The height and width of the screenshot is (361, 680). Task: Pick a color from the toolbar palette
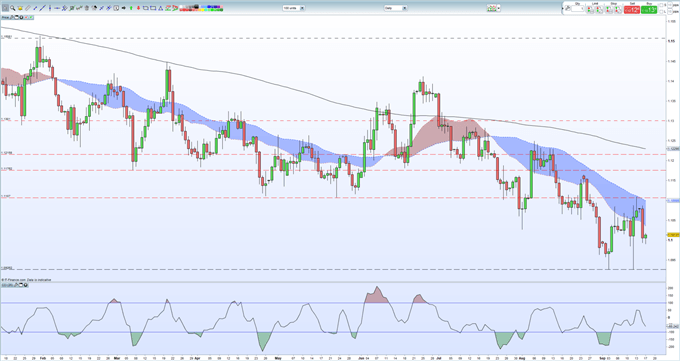201,8
